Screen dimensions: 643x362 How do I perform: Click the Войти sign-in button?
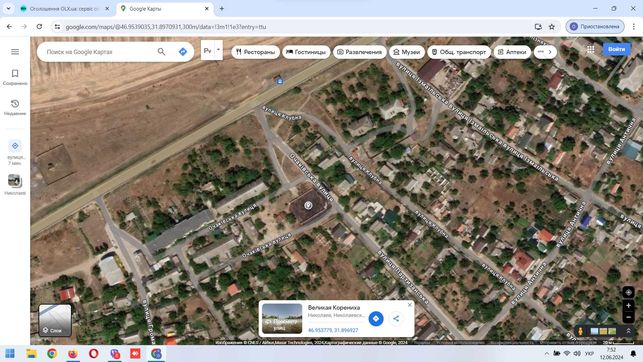[x=616, y=49]
